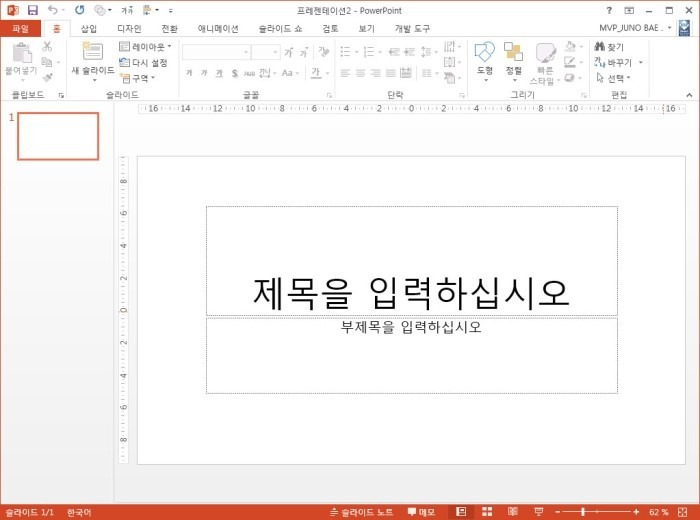
Task: Switch to the Developer (개발 도구) tab
Action: coord(412,29)
